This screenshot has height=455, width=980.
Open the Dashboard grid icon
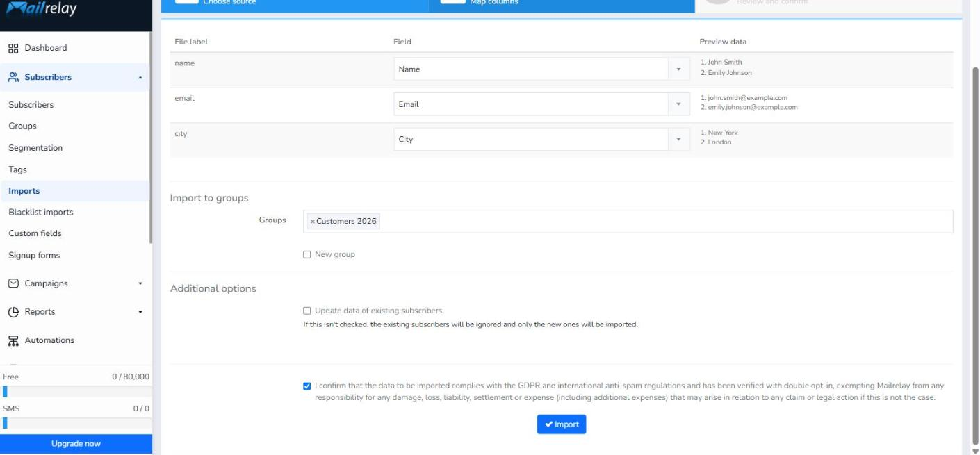click(x=13, y=48)
